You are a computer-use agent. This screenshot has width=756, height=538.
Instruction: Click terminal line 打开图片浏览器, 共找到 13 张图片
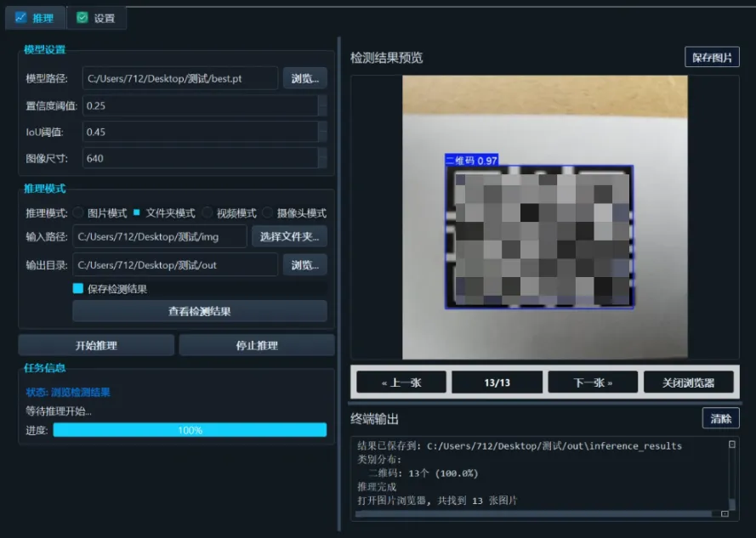pyautogui.click(x=437, y=501)
